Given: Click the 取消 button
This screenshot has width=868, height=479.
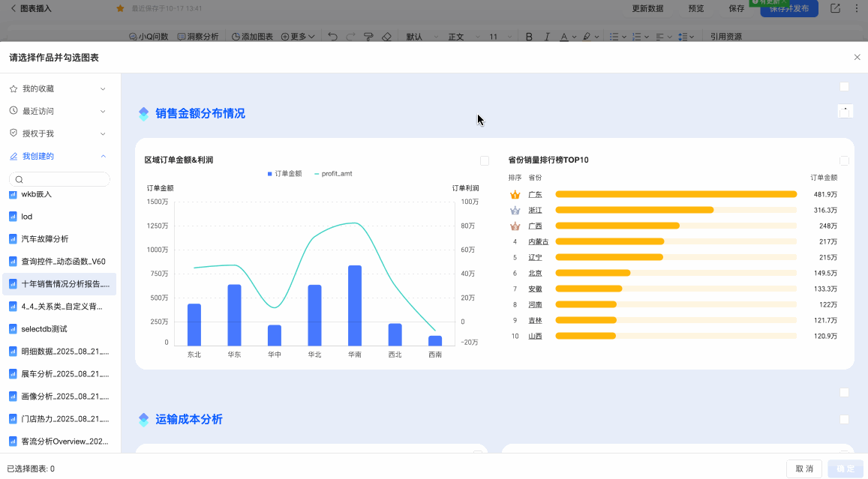Looking at the screenshot, I should [x=804, y=469].
